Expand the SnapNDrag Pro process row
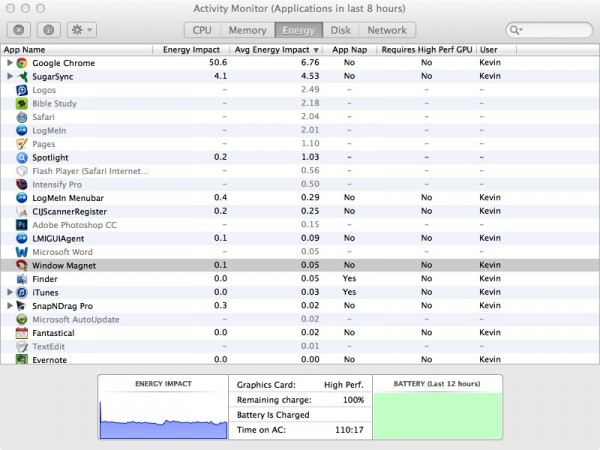Viewport: 600px width, 450px height. click(x=10, y=306)
